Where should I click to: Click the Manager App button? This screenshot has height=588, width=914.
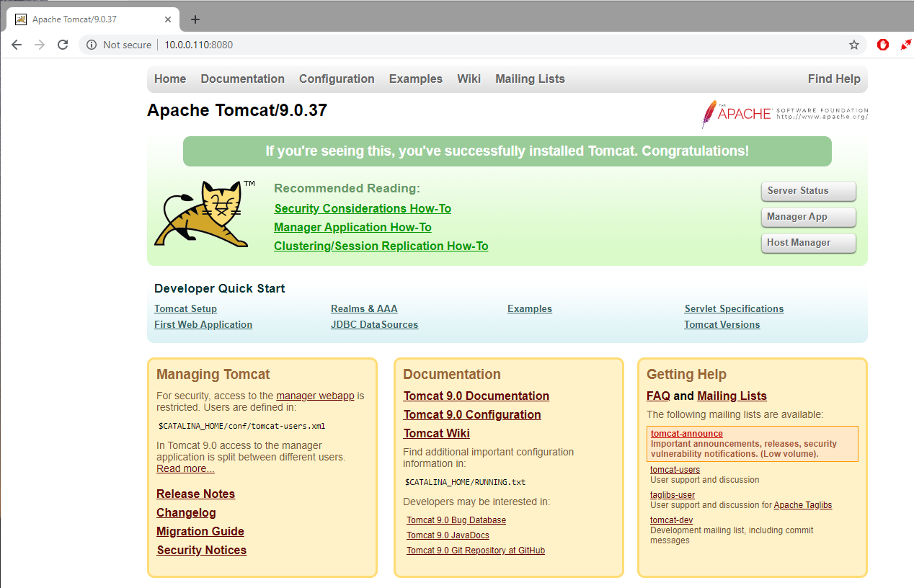point(809,217)
